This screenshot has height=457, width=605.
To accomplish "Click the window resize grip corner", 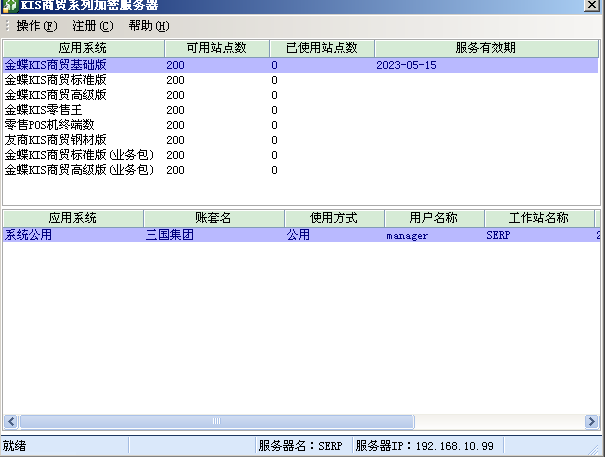I will point(593,449).
